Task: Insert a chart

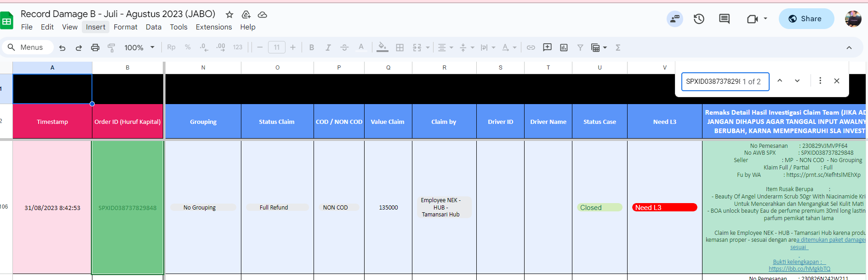Action: click(564, 47)
